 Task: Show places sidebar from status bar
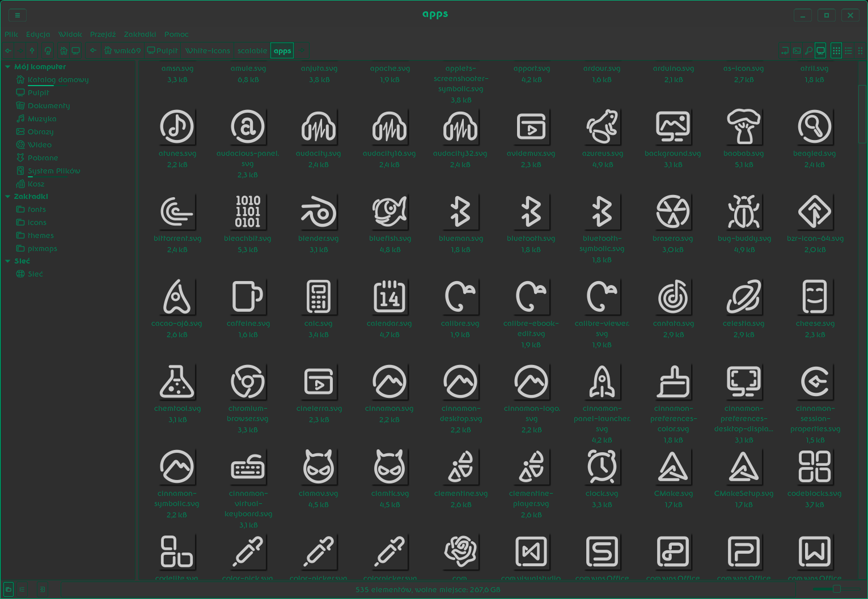(x=9, y=589)
